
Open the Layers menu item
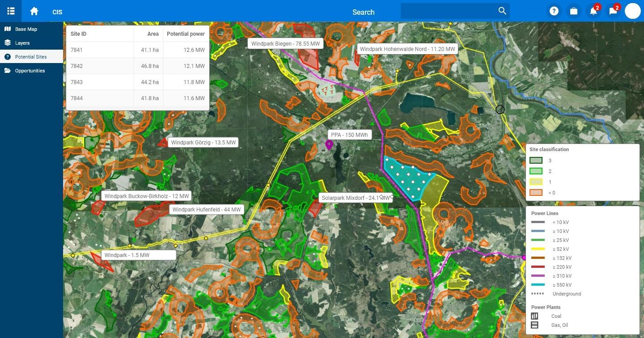[x=31, y=43]
